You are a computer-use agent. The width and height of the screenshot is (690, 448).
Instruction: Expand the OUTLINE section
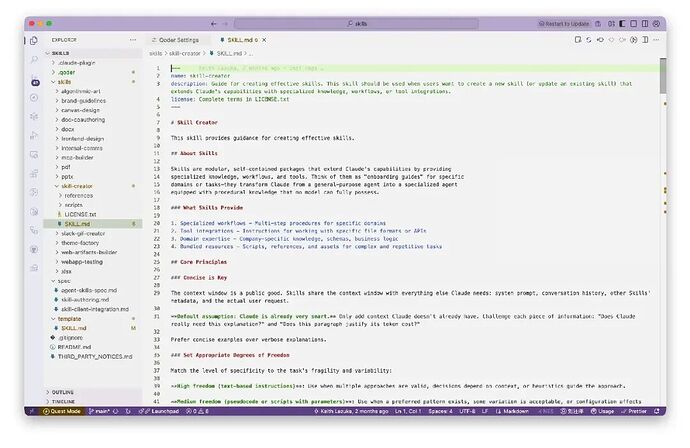point(62,392)
